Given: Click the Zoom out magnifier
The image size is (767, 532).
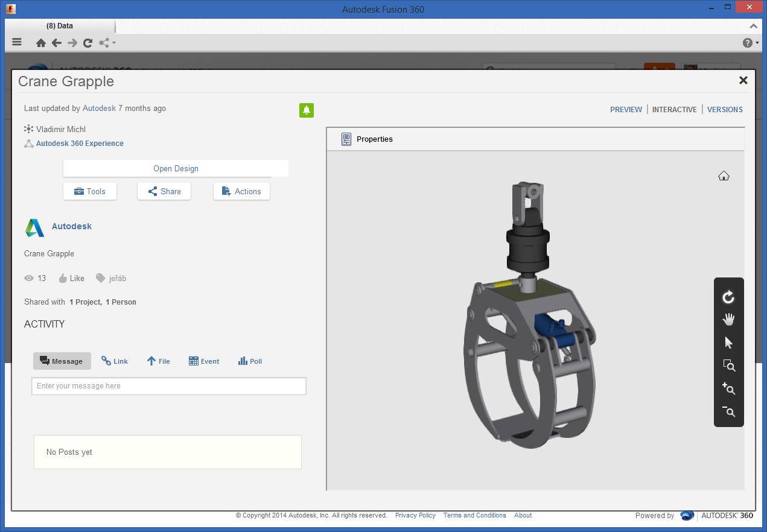Looking at the screenshot, I should click(x=728, y=412).
